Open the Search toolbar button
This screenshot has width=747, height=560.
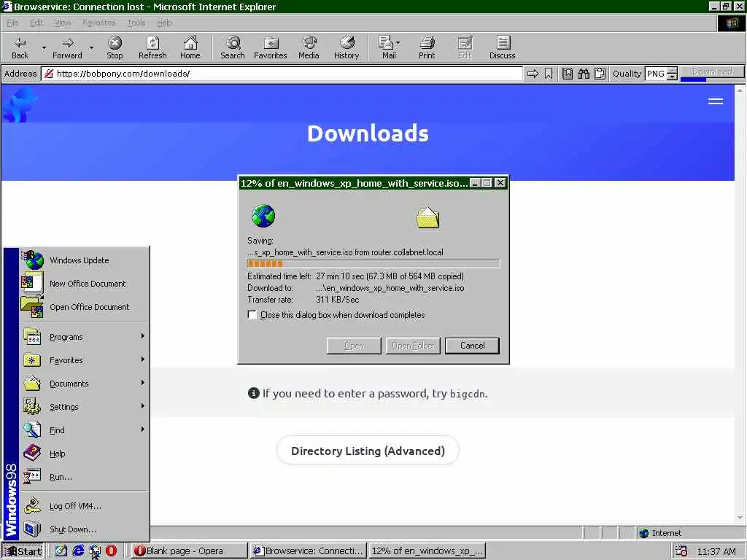[x=233, y=47]
